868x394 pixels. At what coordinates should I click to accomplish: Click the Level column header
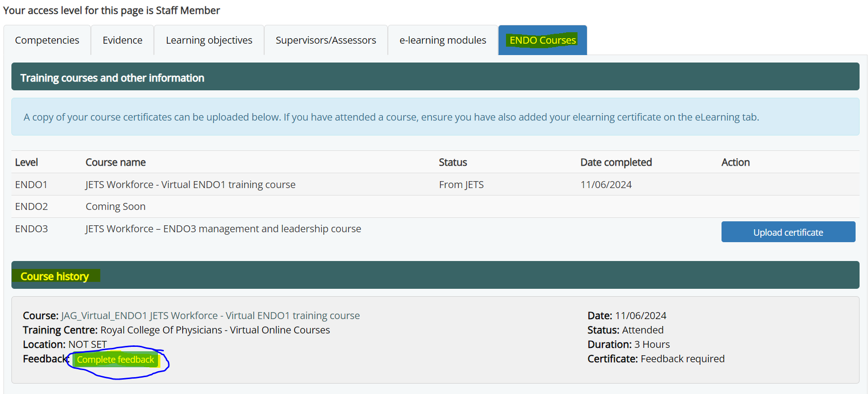[26, 162]
